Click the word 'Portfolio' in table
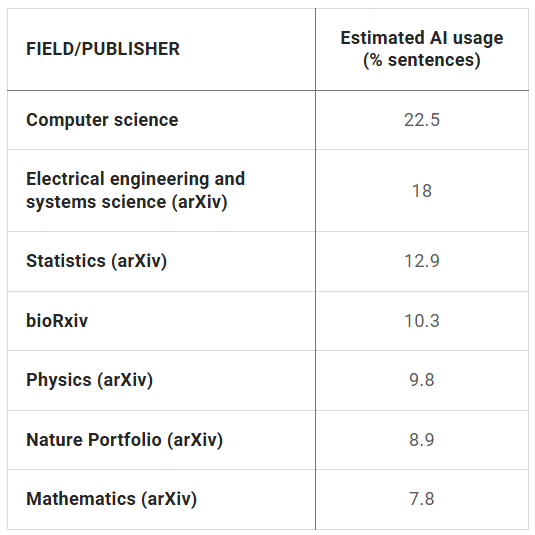 (x=125, y=439)
